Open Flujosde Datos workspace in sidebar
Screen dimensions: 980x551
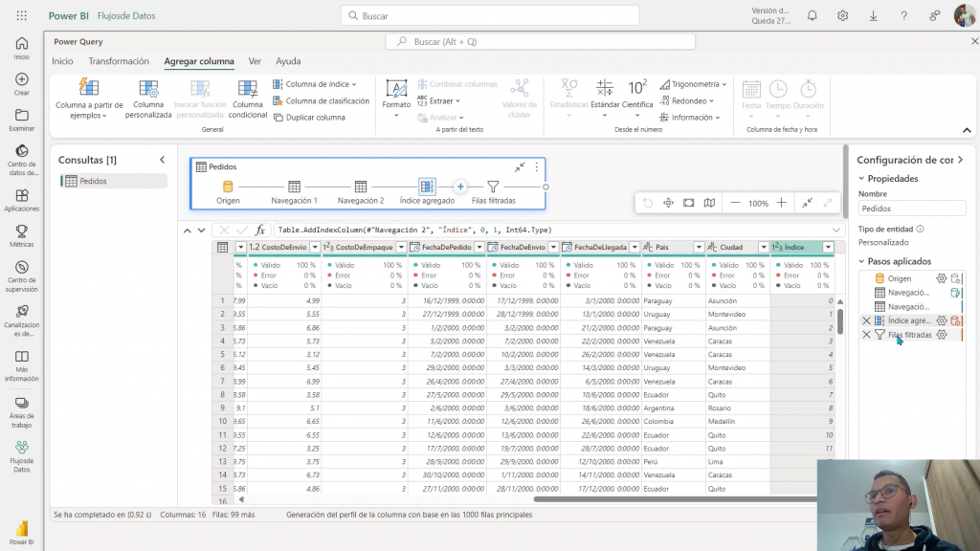coord(22,456)
